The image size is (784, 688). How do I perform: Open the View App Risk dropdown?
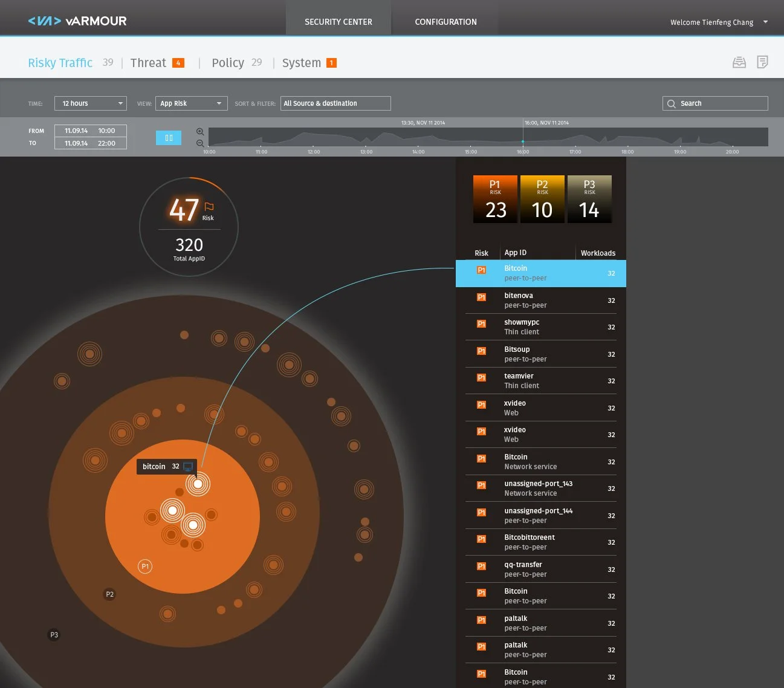pyautogui.click(x=192, y=103)
